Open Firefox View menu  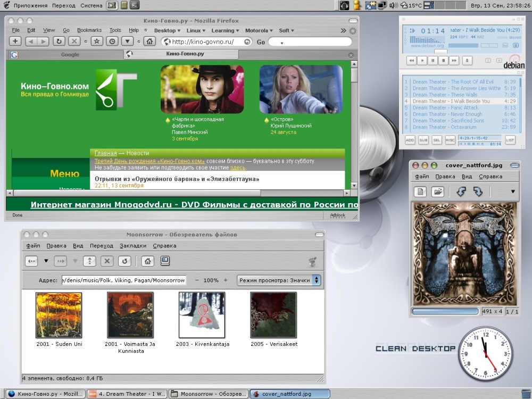coord(49,30)
